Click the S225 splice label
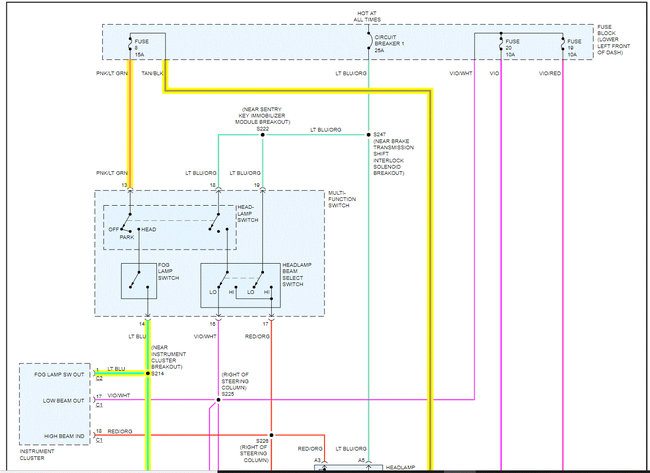The width and height of the screenshot is (650, 473). pos(228,394)
